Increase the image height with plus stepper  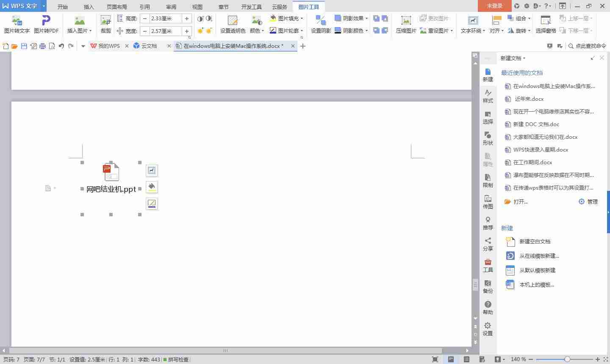click(187, 19)
